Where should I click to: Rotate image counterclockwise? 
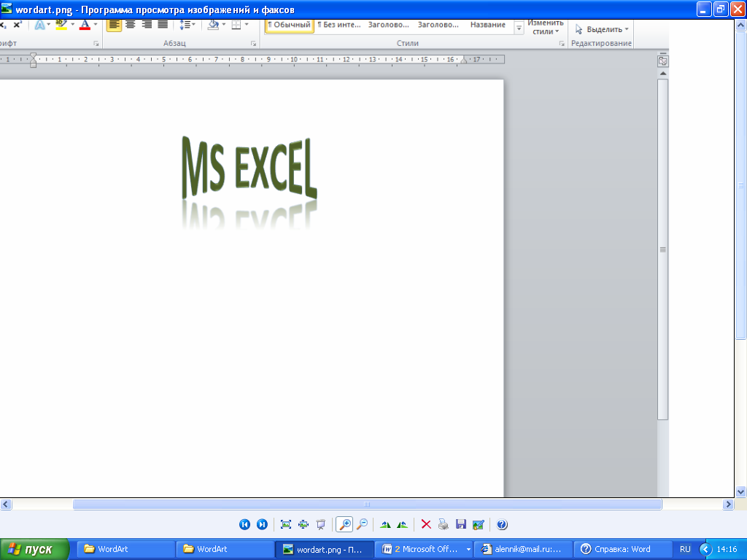tap(403, 524)
